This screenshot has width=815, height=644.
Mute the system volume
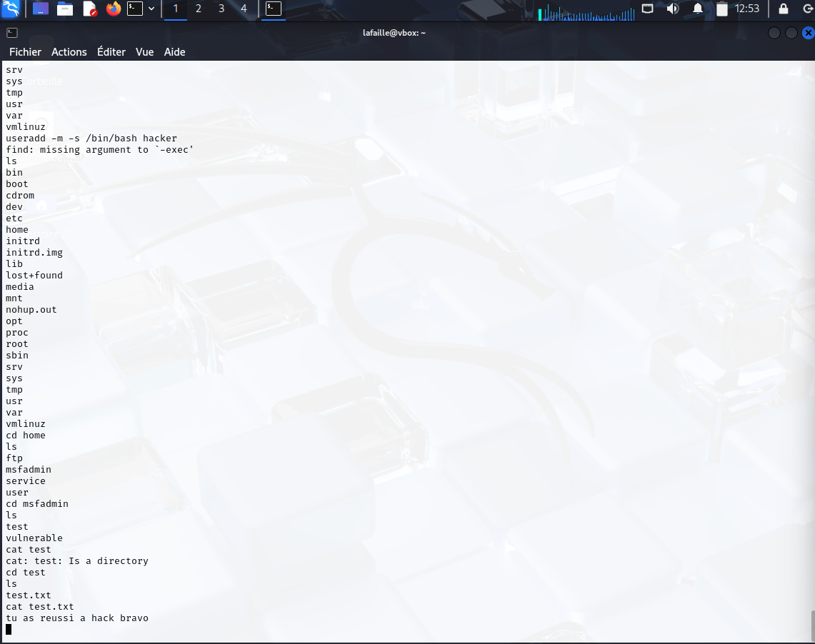672,9
